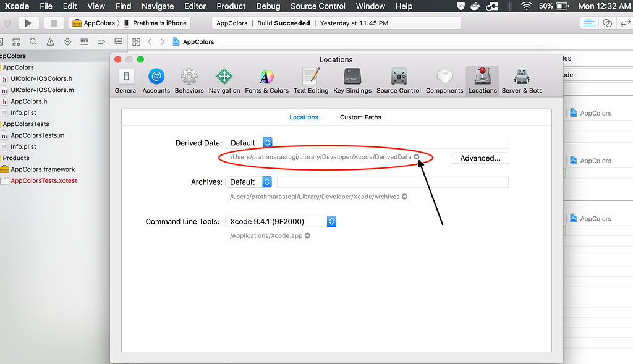Show the Symbol navigator
633x364 pixels.
(16, 41)
